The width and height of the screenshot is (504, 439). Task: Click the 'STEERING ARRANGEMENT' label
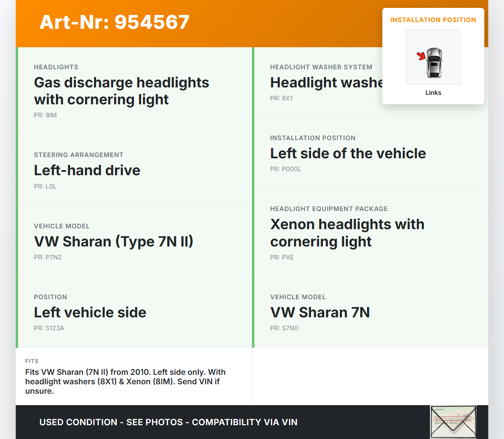[x=79, y=155]
